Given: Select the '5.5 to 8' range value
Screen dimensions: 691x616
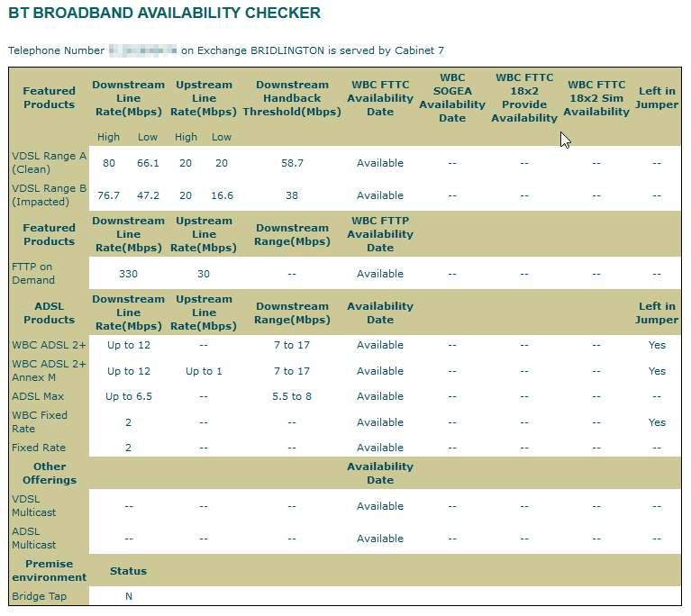Looking at the screenshot, I should coord(292,396).
